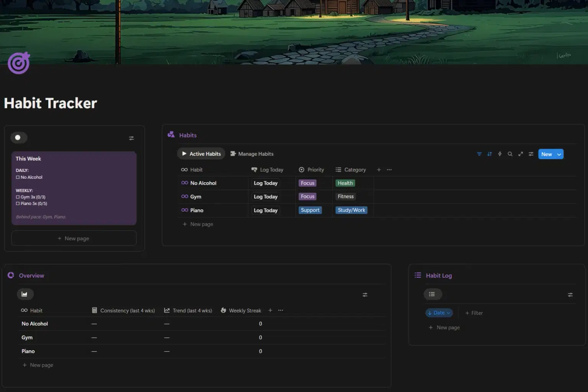Add a Filter in Habit Log

[474, 313]
